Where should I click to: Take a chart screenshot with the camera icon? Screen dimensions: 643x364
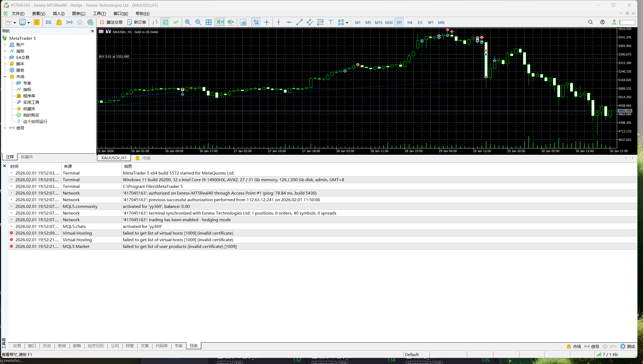(x=243, y=22)
